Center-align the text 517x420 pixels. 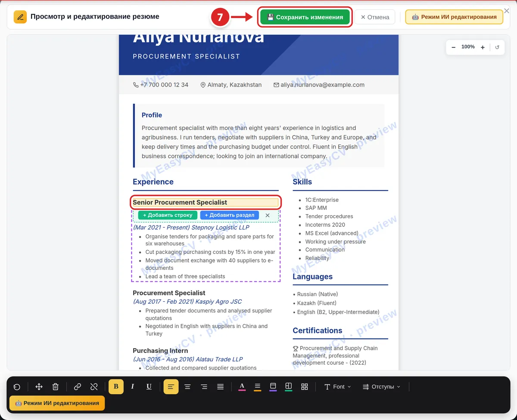[187, 387]
